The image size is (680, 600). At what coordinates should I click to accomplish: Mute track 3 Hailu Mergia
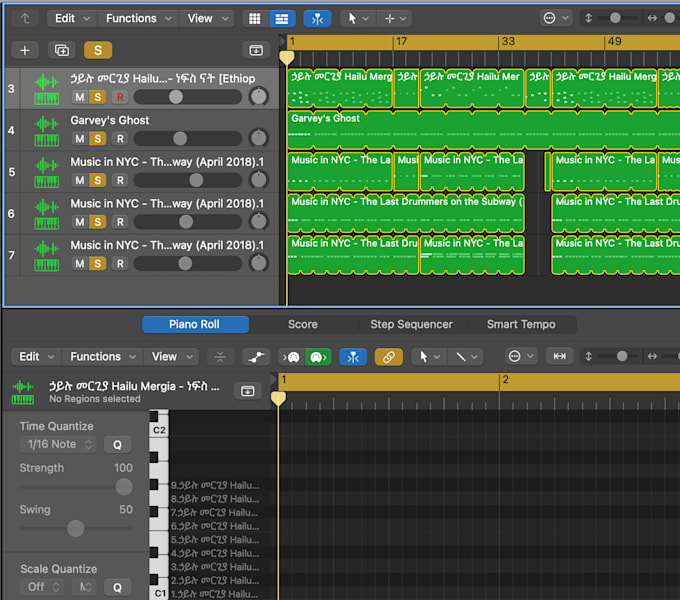pyautogui.click(x=80, y=97)
